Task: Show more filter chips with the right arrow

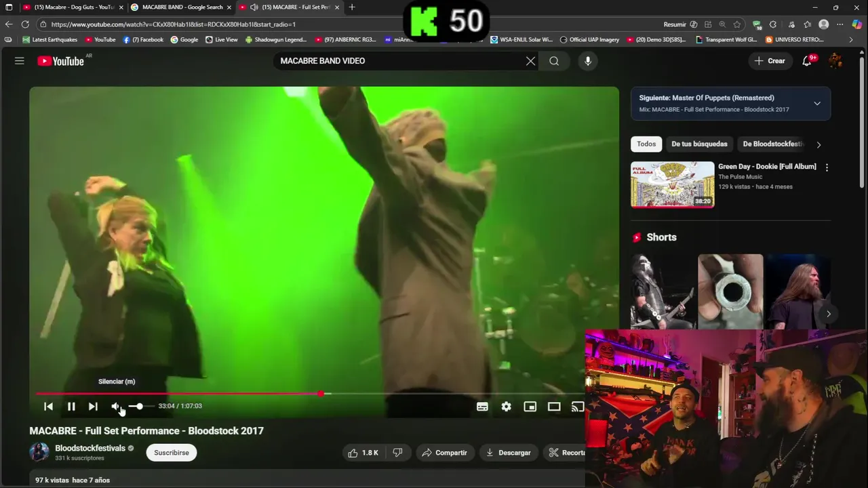Action: 818,144
